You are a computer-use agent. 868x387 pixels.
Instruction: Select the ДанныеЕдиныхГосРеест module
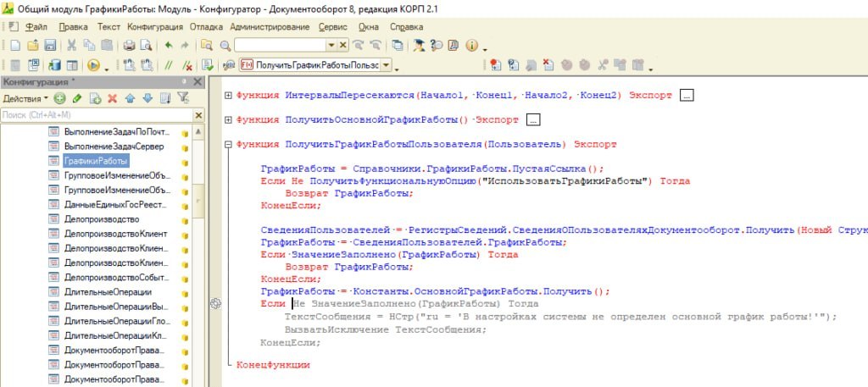(x=115, y=205)
